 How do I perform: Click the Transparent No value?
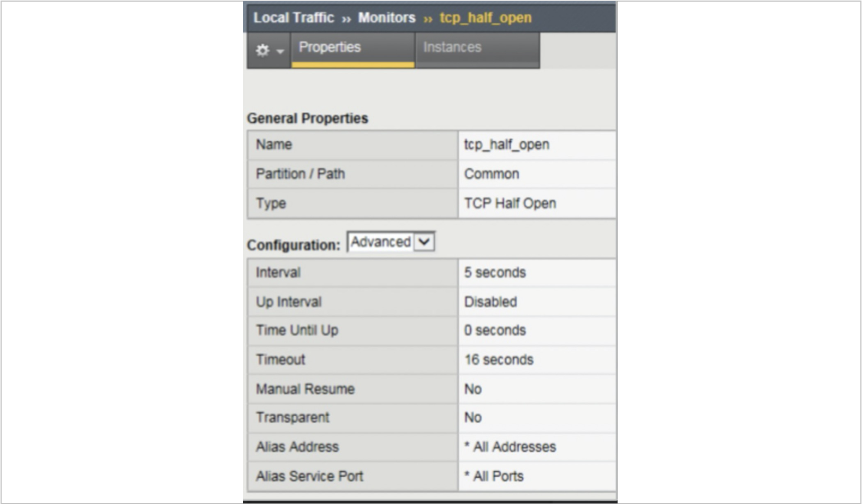tap(472, 418)
